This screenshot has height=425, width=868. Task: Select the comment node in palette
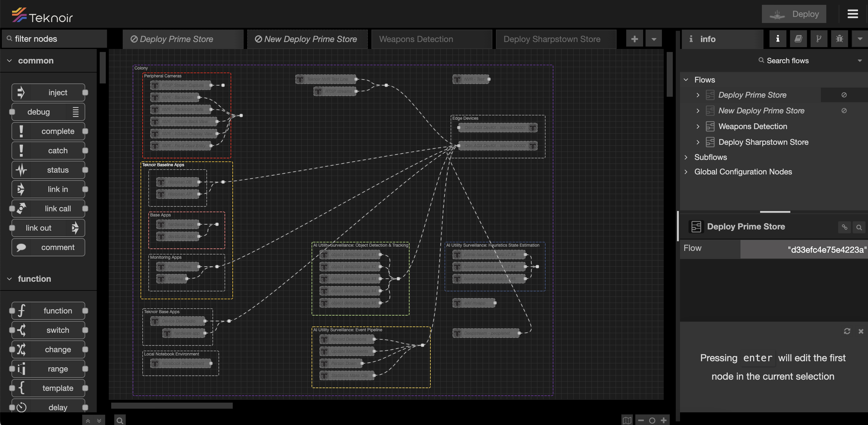[48, 247]
